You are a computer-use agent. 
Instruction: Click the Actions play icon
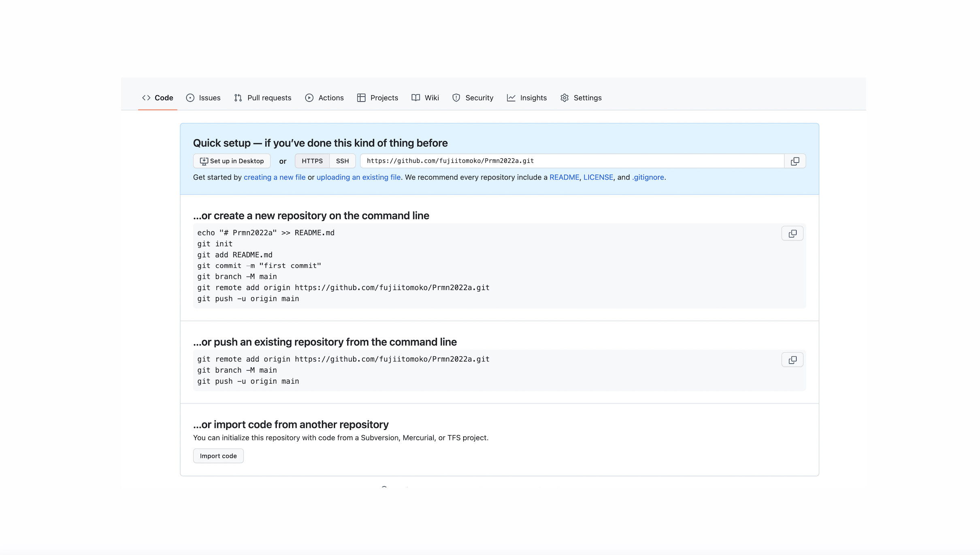click(x=309, y=98)
